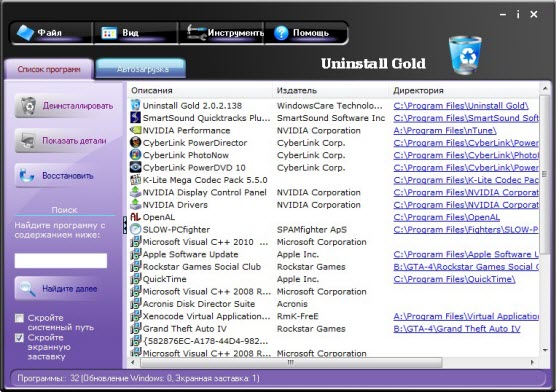Select CyberLink PowerDirector icon in list

pyautogui.click(x=135, y=143)
